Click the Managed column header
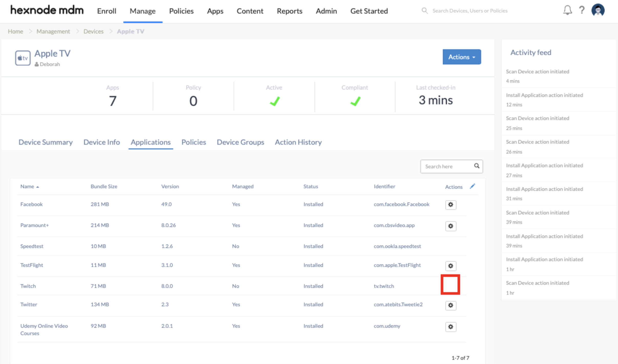Image resolution: width=618 pixels, height=364 pixels. [243, 186]
